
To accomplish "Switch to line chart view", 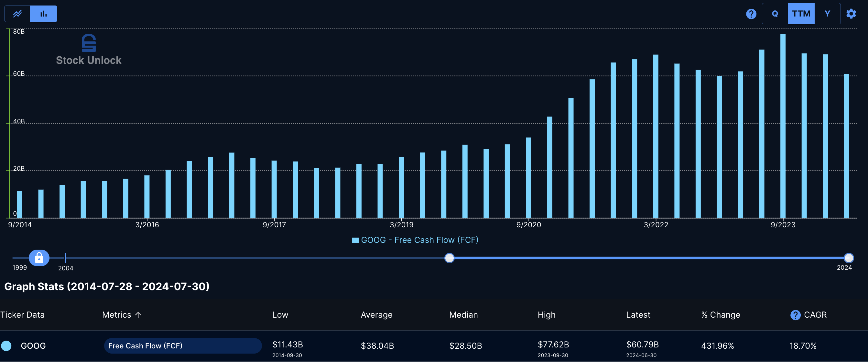I will tap(17, 14).
